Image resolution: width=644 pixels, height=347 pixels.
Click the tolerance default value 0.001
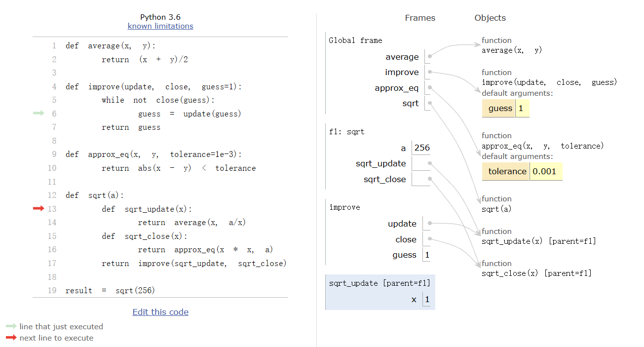click(545, 171)
